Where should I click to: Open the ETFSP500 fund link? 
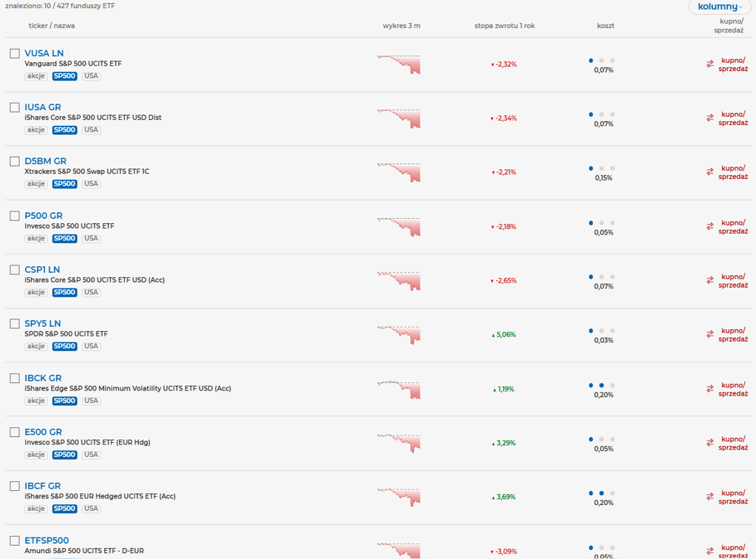pyautogui.click(x=47, y=541)
